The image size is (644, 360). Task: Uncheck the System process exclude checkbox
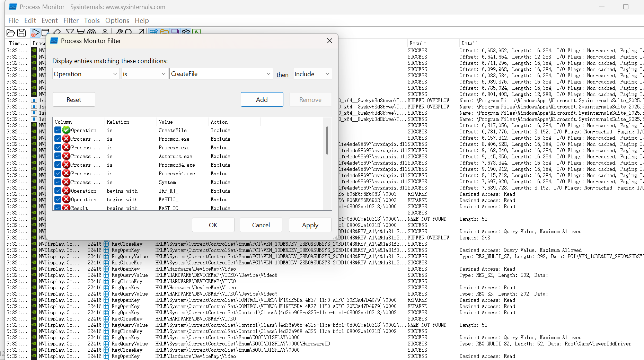point(58,182)
